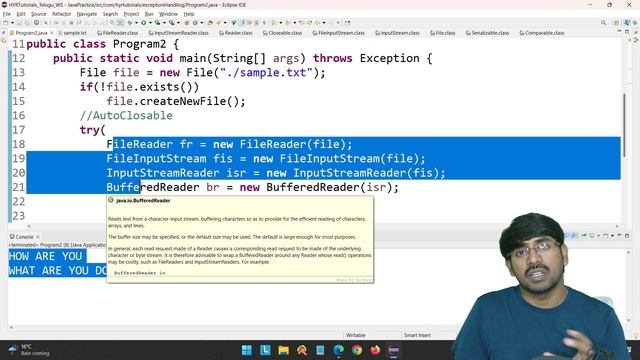This screenshot has height=360, width=640.
Task: Click the New file toolbar icon
Action: click(5, 22)
